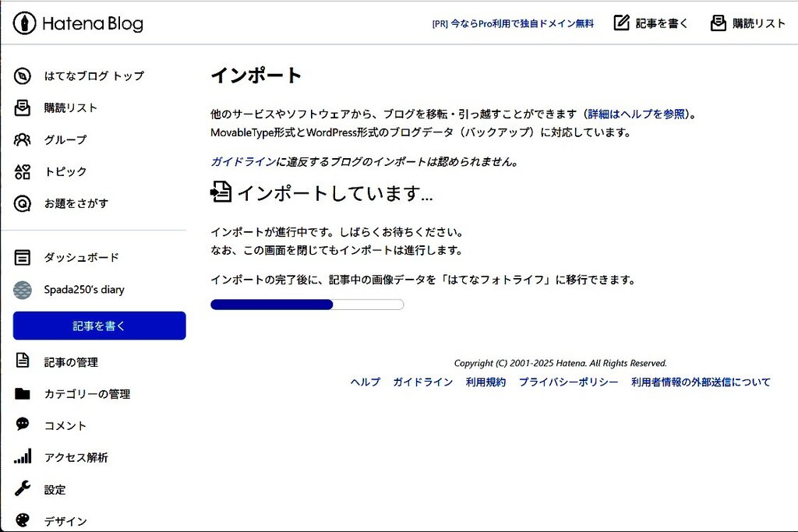Open 利用者情報の外部送信について footer link

(701, 382)
